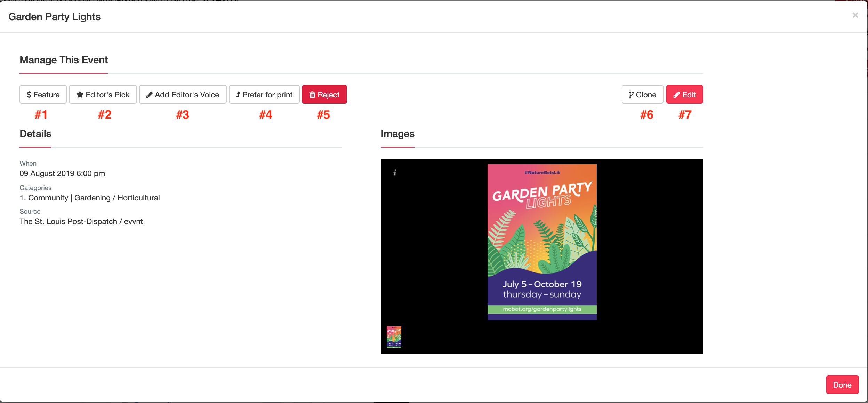Close the modal with the X
Image resolution: width=868 pixels, height=403 pixels.
click(x=855, y=15)
